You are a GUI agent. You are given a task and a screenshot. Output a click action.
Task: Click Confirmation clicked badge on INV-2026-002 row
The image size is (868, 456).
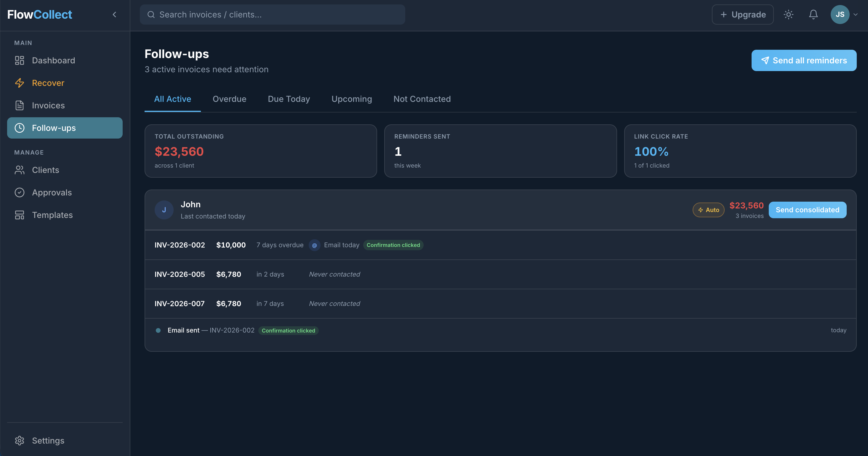(393, 245)
